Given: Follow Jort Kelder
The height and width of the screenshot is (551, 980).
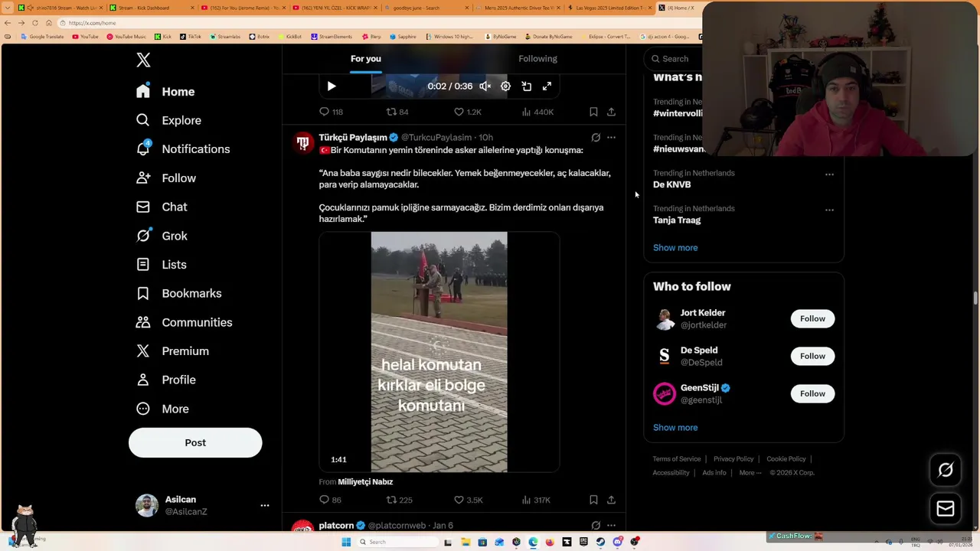Looking at the screenshot, I should point(812,318).
